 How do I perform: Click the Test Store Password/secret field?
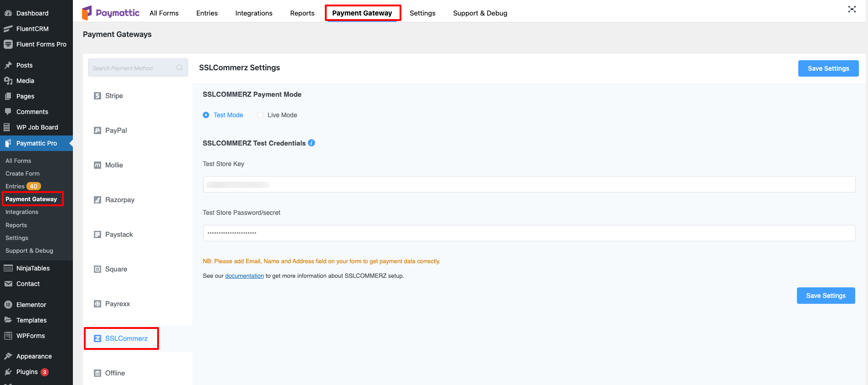529,233
